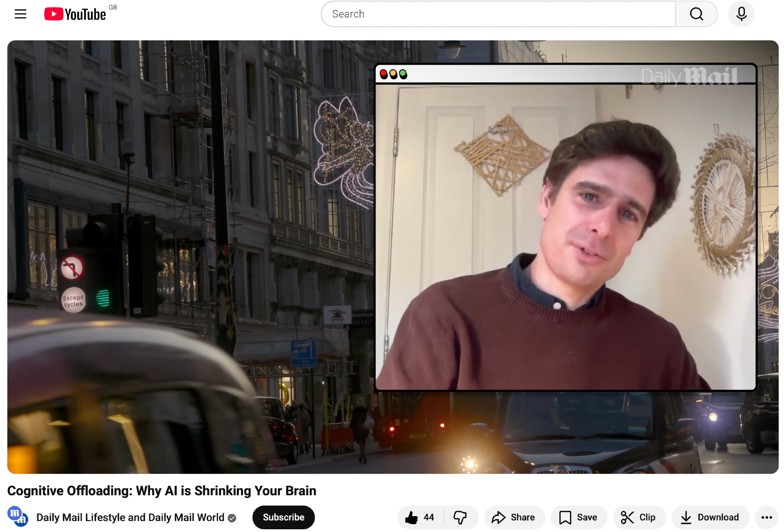Open the more actions ellipsis menu
This screenshot has height=532, width=784.
[766, 518]
